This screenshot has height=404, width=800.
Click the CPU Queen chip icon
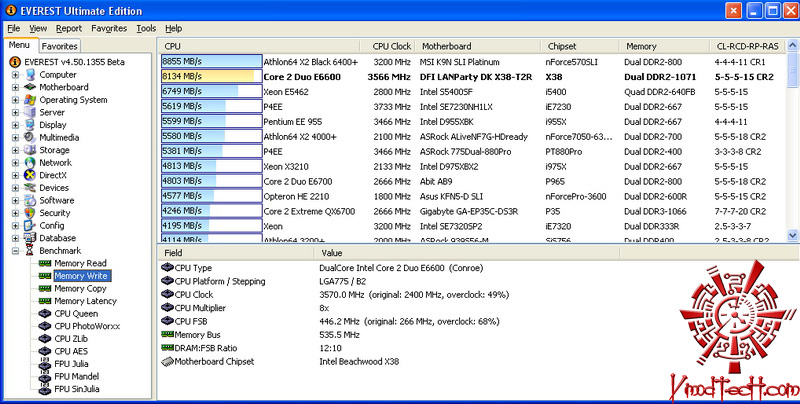(x=45, y=314)
